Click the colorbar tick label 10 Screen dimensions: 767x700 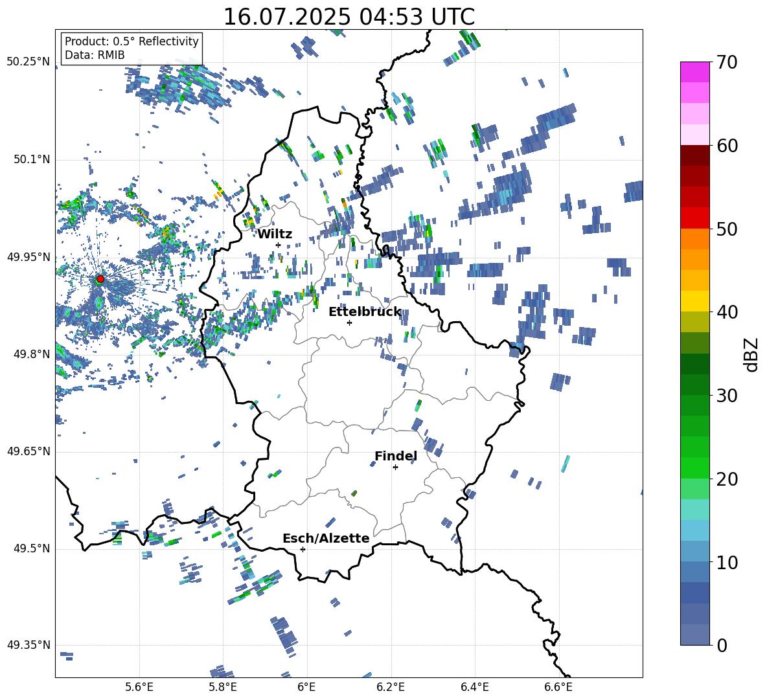click(x=727, y=562)
